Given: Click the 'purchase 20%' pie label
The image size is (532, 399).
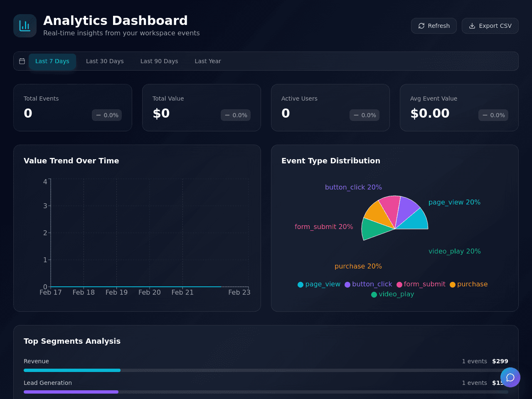Looking at the screenshot, I should 358,266.
